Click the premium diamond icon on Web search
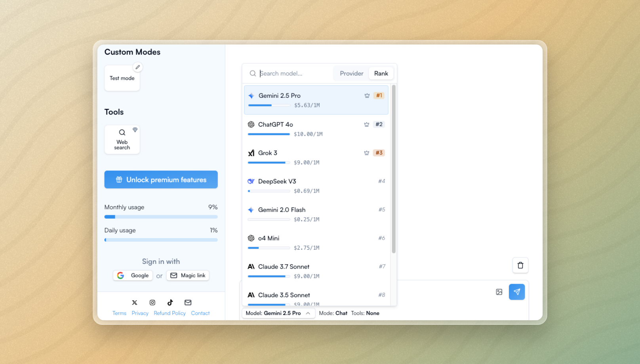 click(x=135, y=130)
